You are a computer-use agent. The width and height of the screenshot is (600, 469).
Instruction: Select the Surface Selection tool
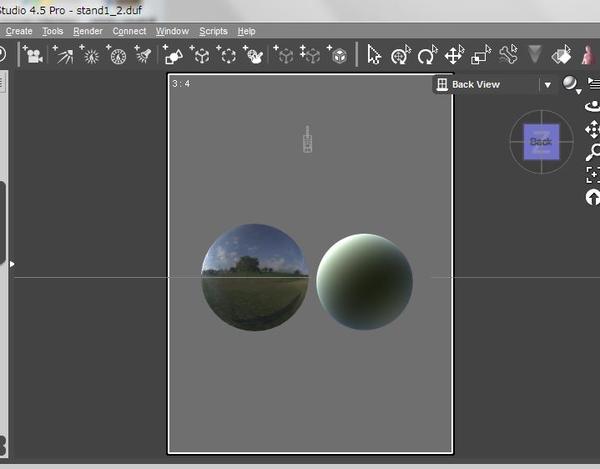[561, 55]
